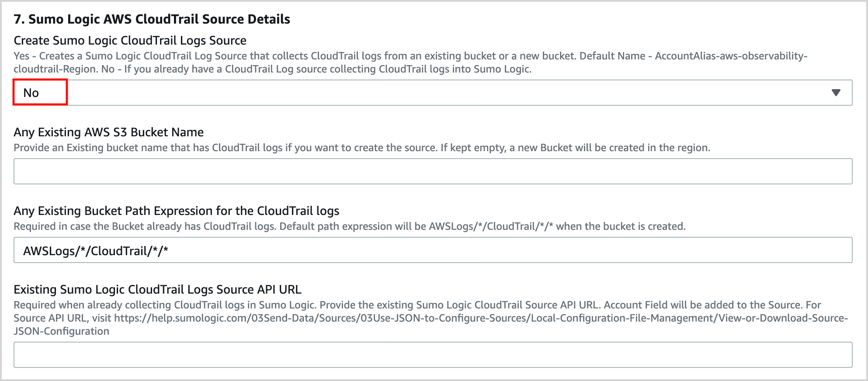The width and height of the screenshot is (868, 381).
Task: Click the Any Existing AWS S3 Bucket Name field
Action: click(x=433, y=171)
